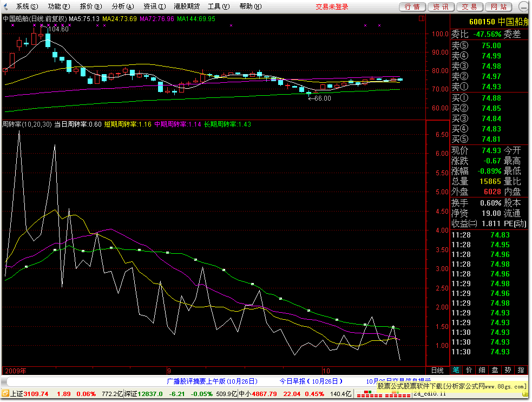The height and width of the screenshot is (402, 532).
Task: Switch to the 盘 tab
Action: pyautogui.click(x=495, y=370)
